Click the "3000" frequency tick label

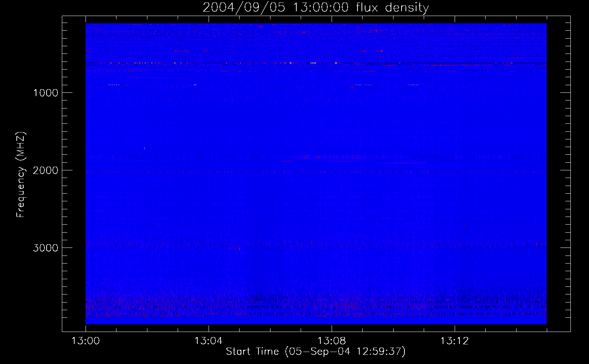(x=46, y=248)
